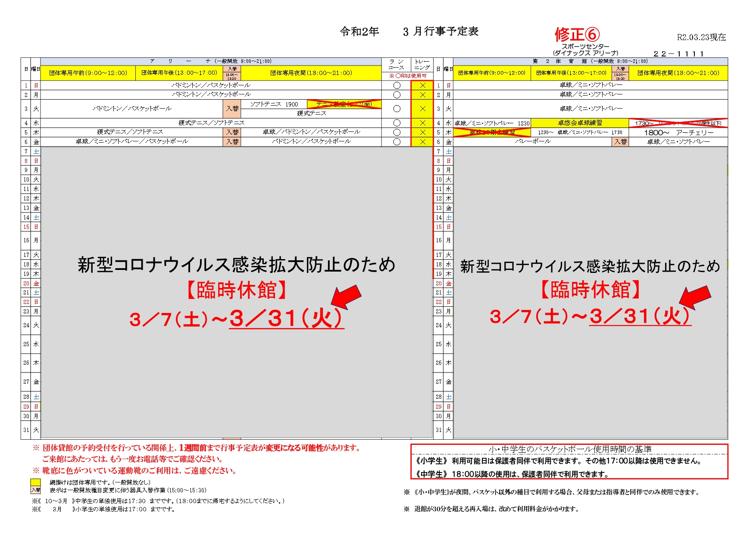
Task: Select the "令和2年" year text
Action: [x=359, y=31]
